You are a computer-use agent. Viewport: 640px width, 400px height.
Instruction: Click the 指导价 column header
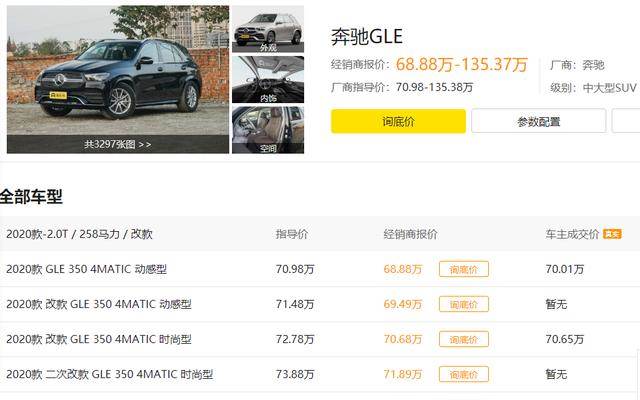291,234
